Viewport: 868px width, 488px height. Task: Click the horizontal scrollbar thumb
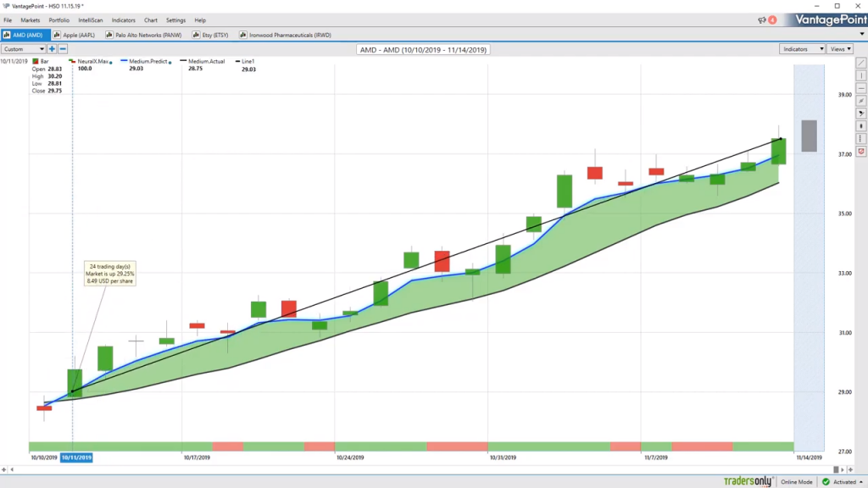(x=836, y=469)
